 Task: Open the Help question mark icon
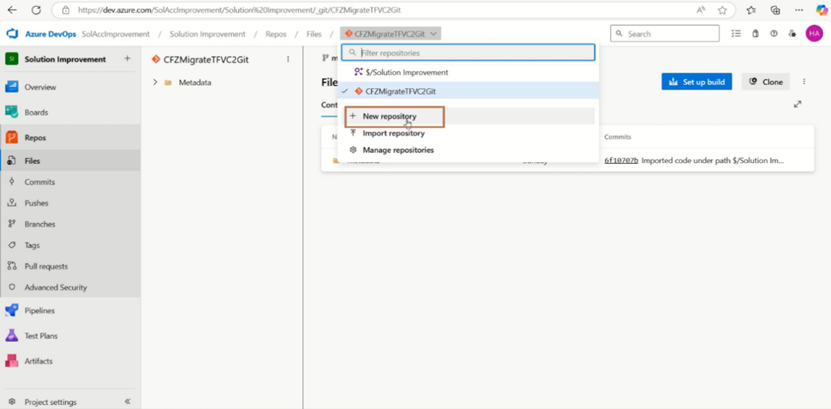point(774,33)
